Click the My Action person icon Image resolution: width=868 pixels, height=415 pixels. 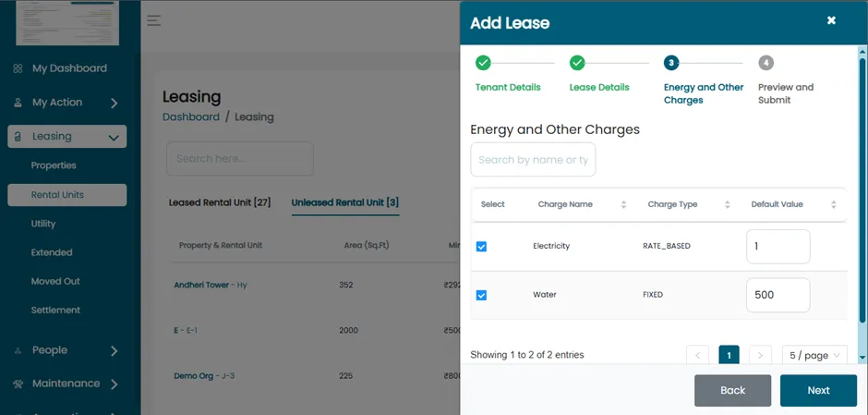click(x=18, y=103)
